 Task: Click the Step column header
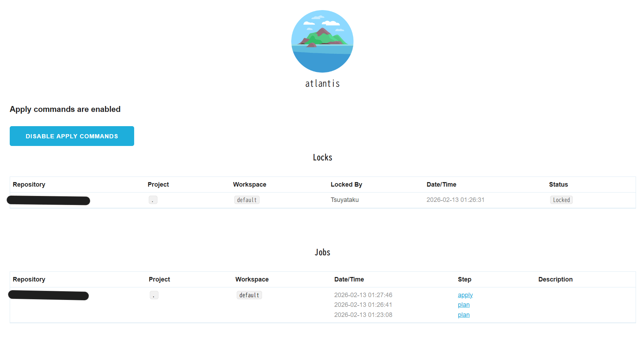coord(464,279)
